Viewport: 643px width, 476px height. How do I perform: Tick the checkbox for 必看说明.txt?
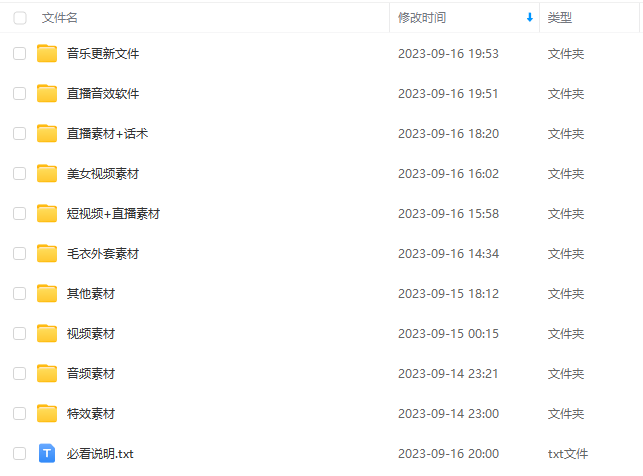[x=20, y=453]
